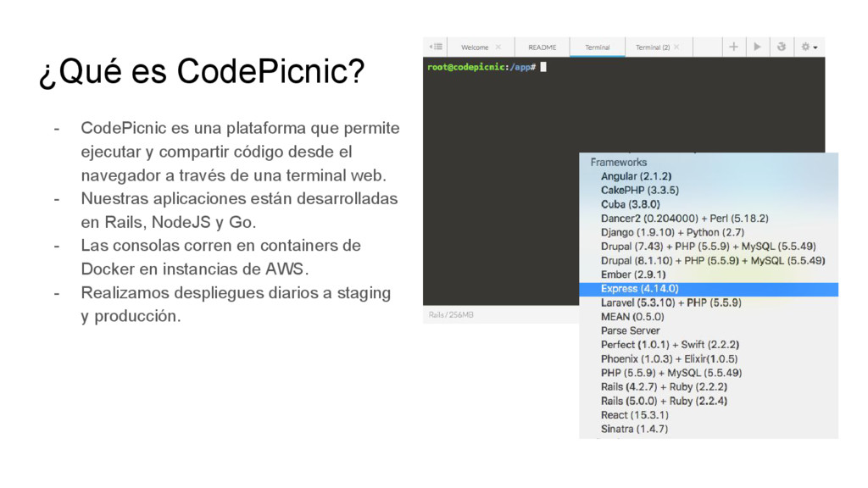
Task: Open the settings gear dropdown
Action: (810, 47)
